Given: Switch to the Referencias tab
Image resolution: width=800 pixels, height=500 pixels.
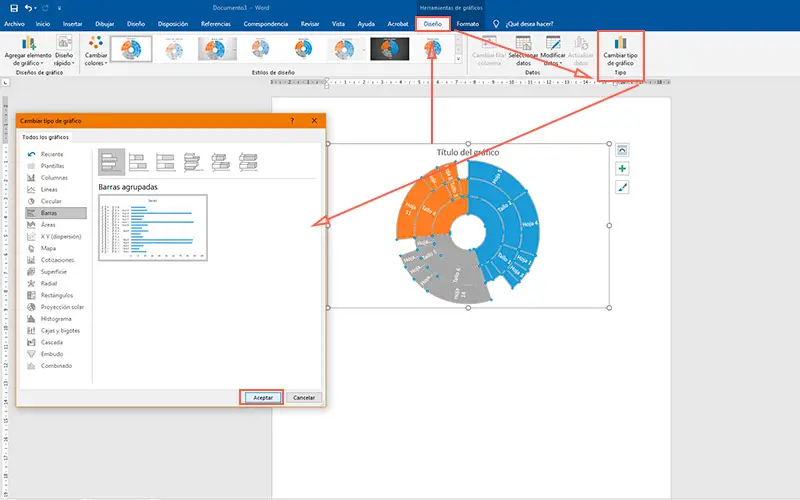Looking at the screenshot, I should point(216,24).
